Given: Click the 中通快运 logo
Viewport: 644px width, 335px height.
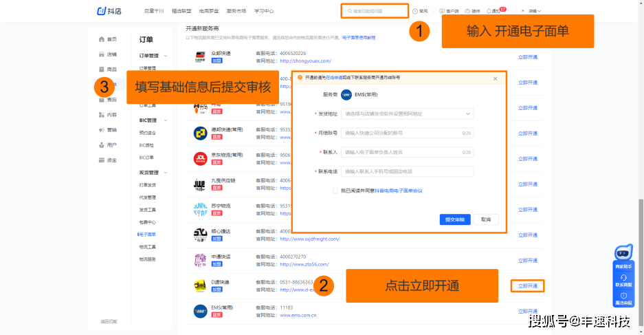Looking at the screenshot, I should tap(200, 261).
